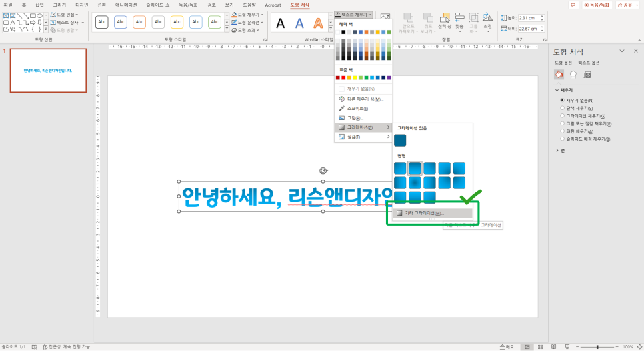Click the 공유 share button
Viewport: 644px width, 351px height.
click(x=625, y=5)
